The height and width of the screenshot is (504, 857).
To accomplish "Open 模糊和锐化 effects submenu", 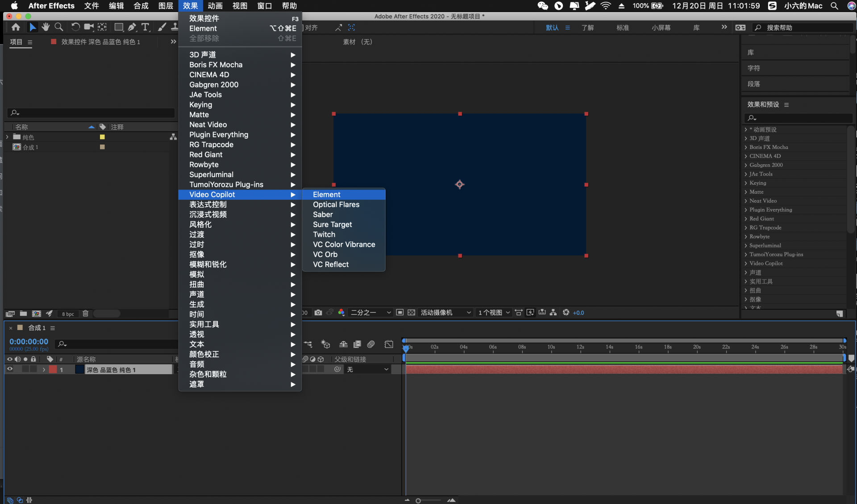I will pyautogui.click(x=240, y=264).
